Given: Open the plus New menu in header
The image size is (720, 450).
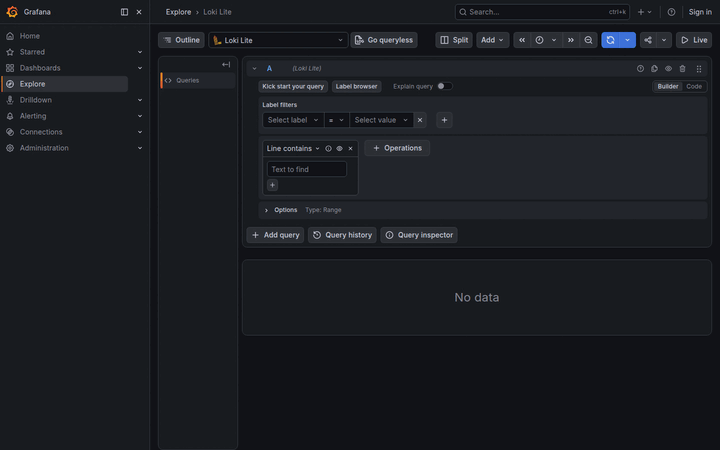Looking at the screenshot, I should tap(645, 12).
